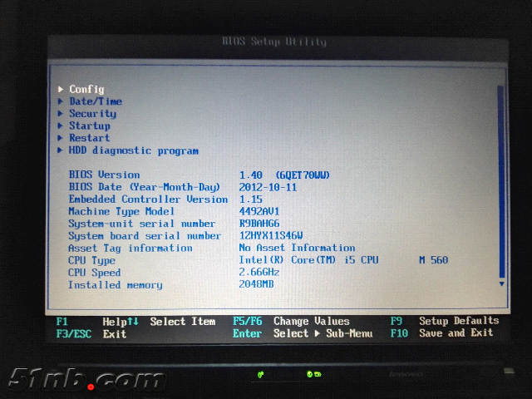Click Embedded Controller Version label
This screenshot has width=532, height=399.
pyautogui.click(x=148, y=199)
